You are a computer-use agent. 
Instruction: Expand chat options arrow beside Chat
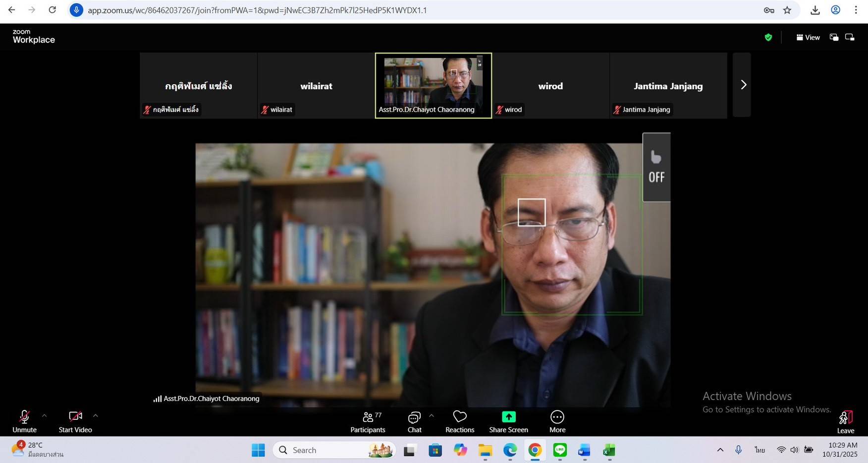coord(432,415)
